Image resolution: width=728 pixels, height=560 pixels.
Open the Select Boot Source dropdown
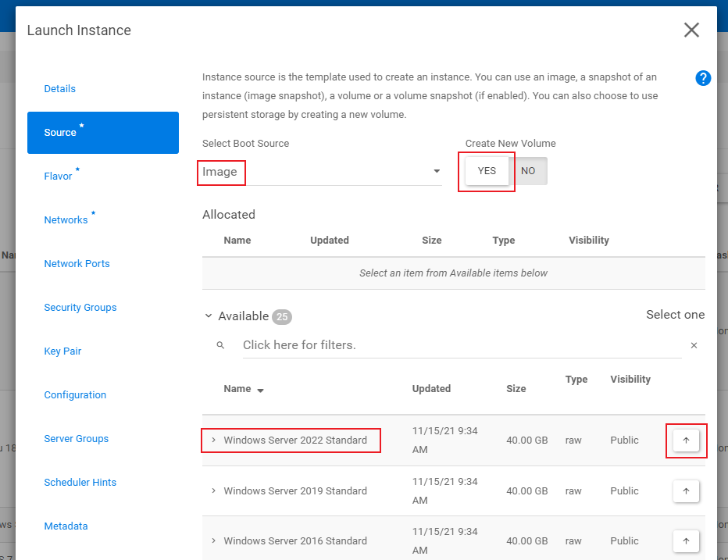322,172
